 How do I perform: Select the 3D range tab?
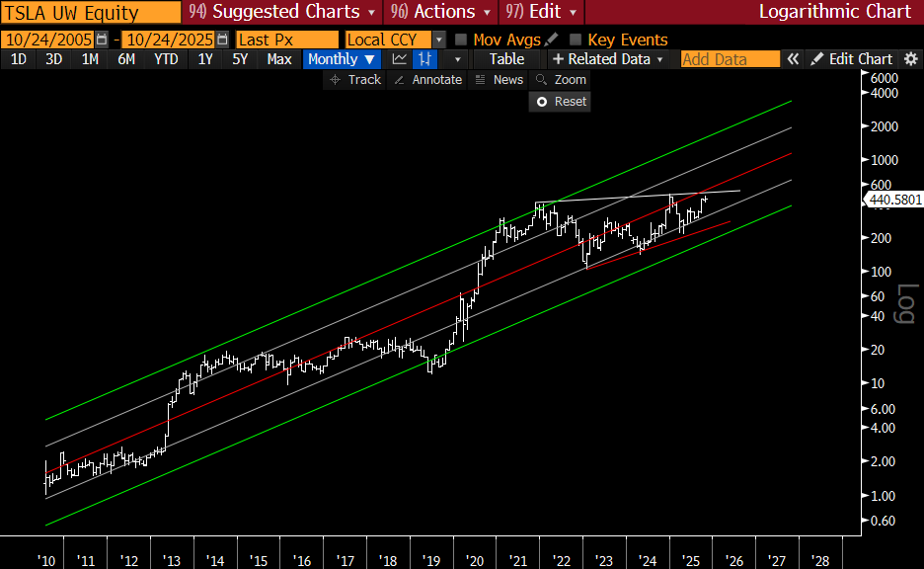[53, 59]
